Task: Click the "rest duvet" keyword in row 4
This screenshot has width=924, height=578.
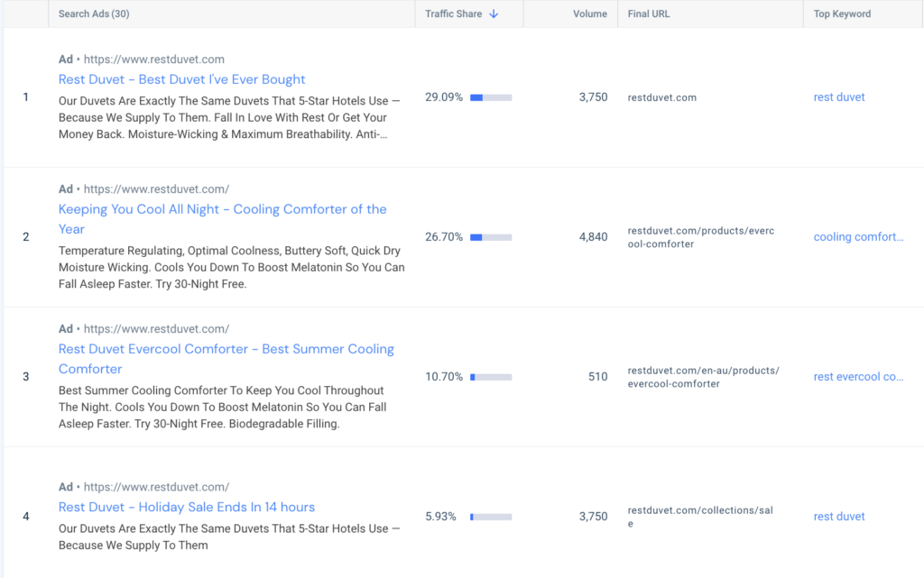Action: pos(838,517)
